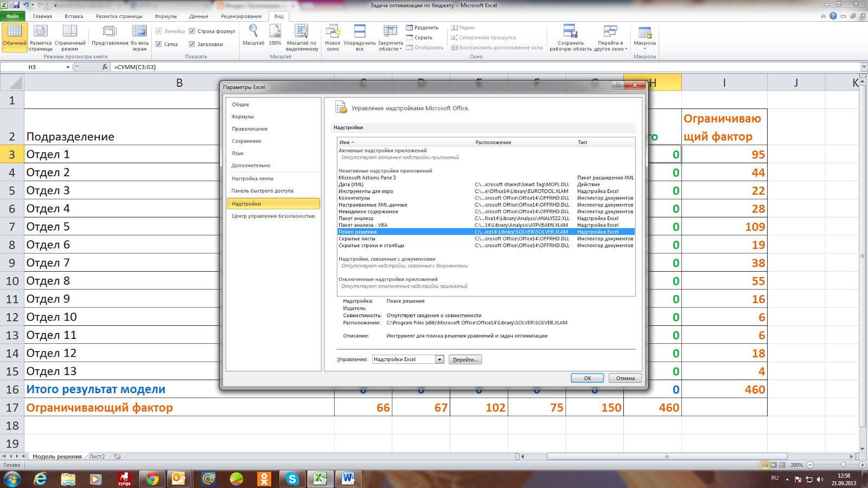
Task: Click Insert Function fx button
Action: 105,67
